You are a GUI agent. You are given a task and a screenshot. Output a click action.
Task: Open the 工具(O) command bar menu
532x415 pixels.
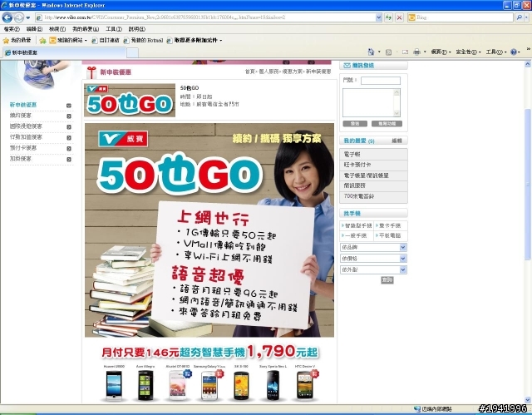click(495, 52)
